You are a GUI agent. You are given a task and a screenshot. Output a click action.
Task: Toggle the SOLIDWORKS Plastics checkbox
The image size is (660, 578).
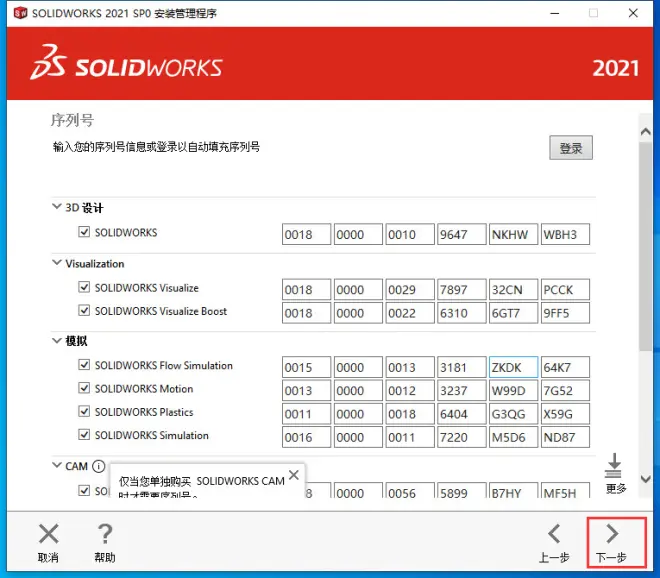[x=84, y=411]
